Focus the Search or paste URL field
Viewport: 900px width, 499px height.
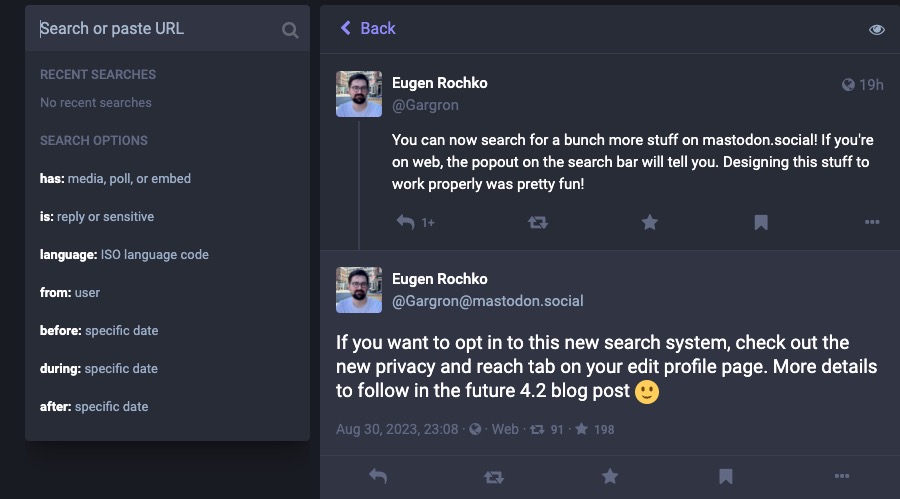155,29
